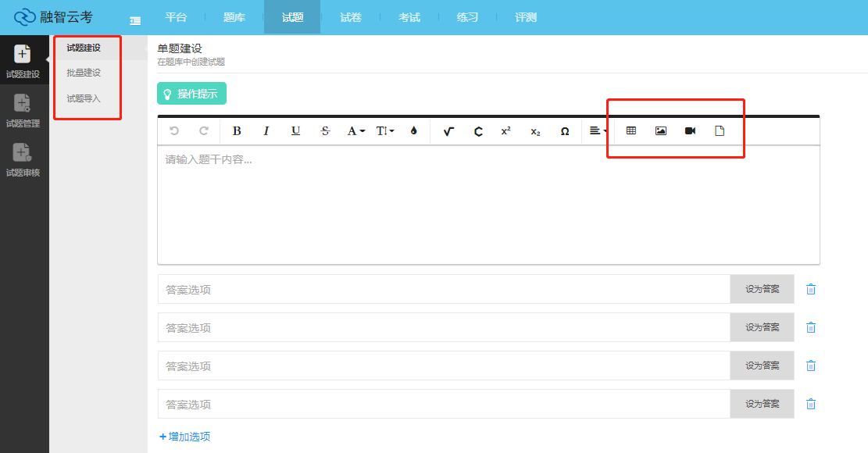Insert an image into the question stem

(x=661, y=131)
